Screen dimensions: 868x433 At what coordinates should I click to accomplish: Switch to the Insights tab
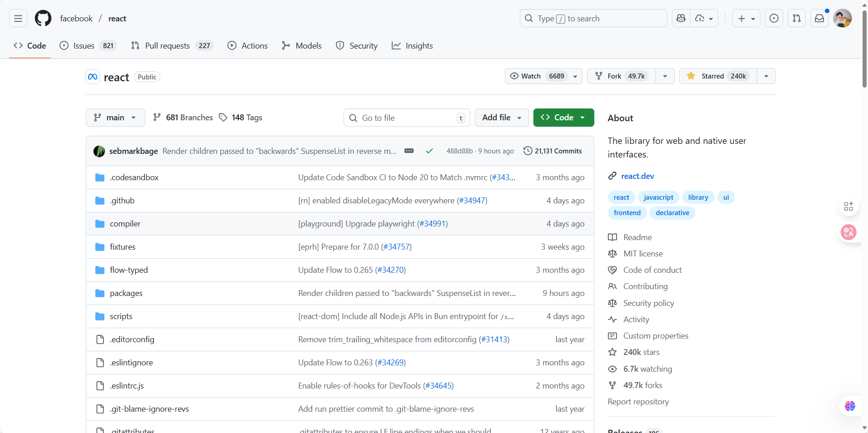coord(412,46)
